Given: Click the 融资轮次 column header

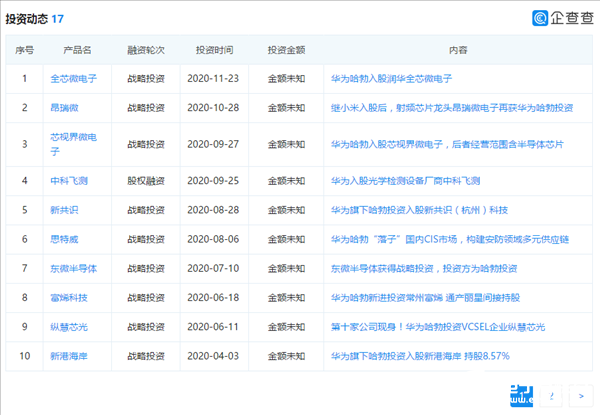Looking at the screenshot, I should tap(146, 50).
